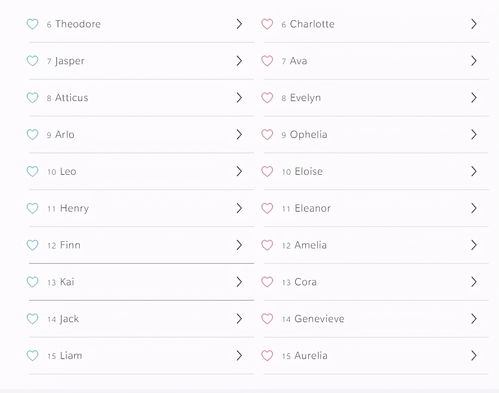Image resolution: width=499 pixels, height=393 pixels.
Task: Heart the name Leo
Action: (32, 171)
